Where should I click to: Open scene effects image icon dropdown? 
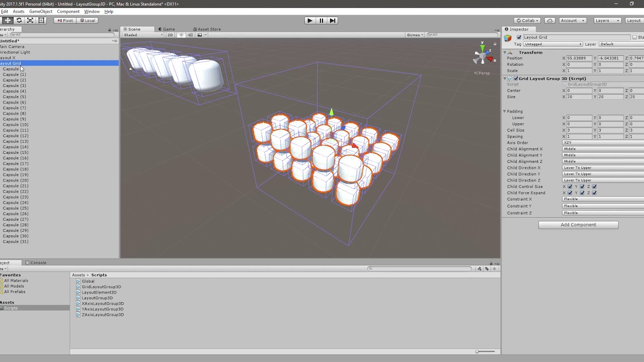[x=201, y=35]
